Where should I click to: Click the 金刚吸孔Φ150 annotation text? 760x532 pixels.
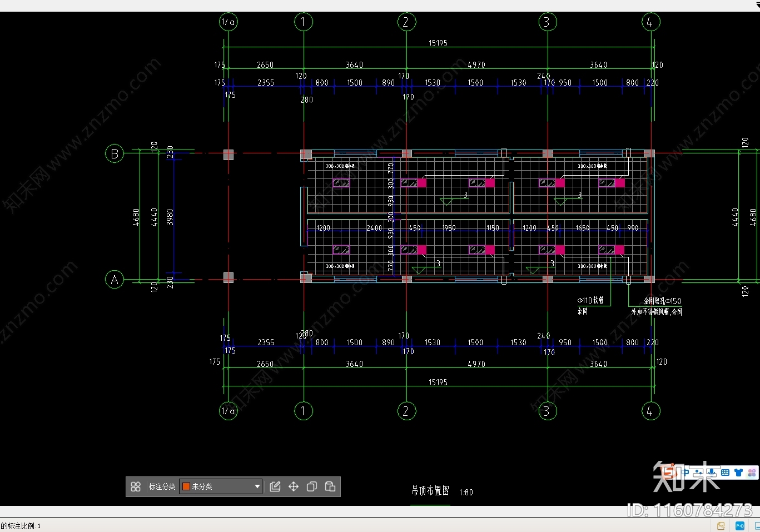click(662, 301)
